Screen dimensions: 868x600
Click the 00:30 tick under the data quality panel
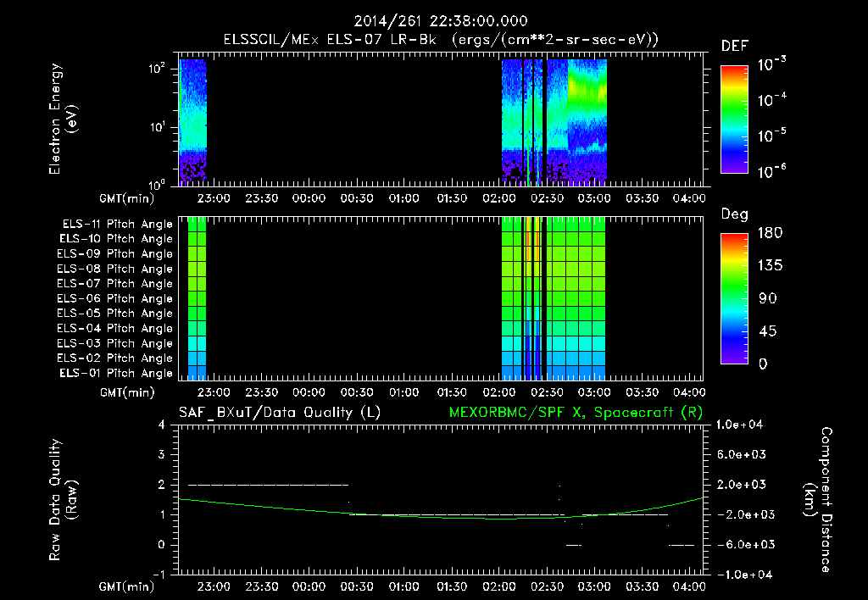tap(357, 586)
